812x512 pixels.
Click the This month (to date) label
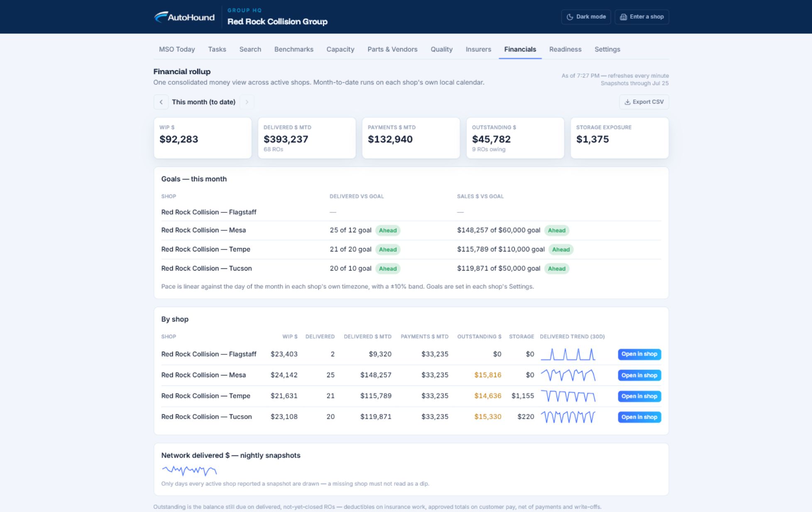(203, 102)
